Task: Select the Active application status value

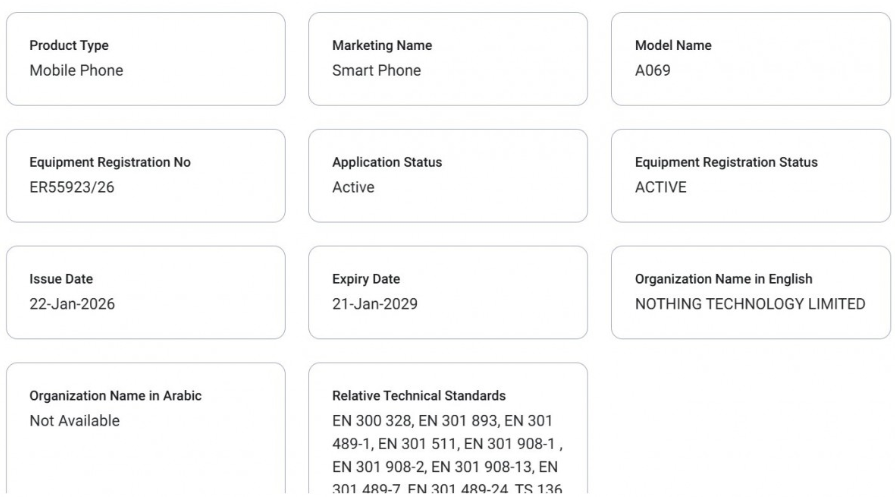Action: [353, 188]
